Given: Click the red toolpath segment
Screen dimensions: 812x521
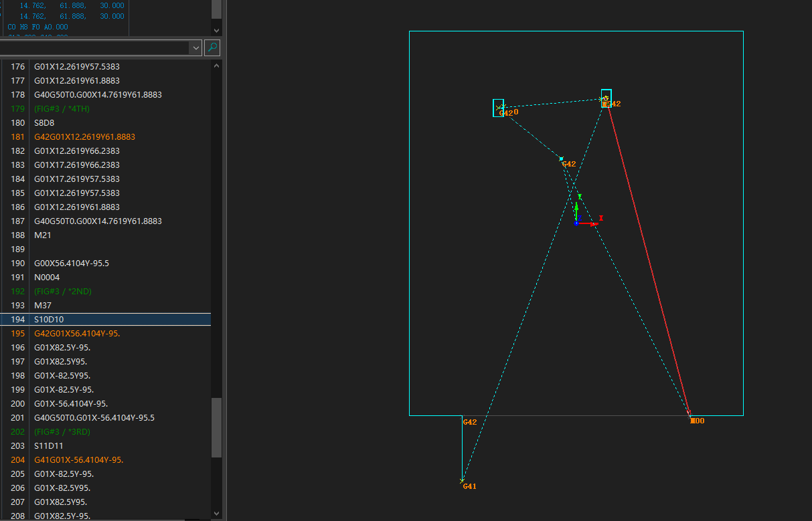Looking at the screenshot, I should (x=649, y=261).
